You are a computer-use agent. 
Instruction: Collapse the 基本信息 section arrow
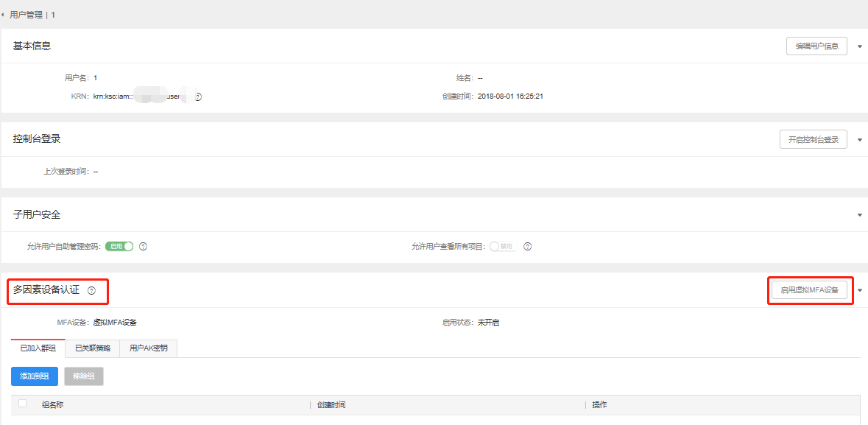coord(859,46)
